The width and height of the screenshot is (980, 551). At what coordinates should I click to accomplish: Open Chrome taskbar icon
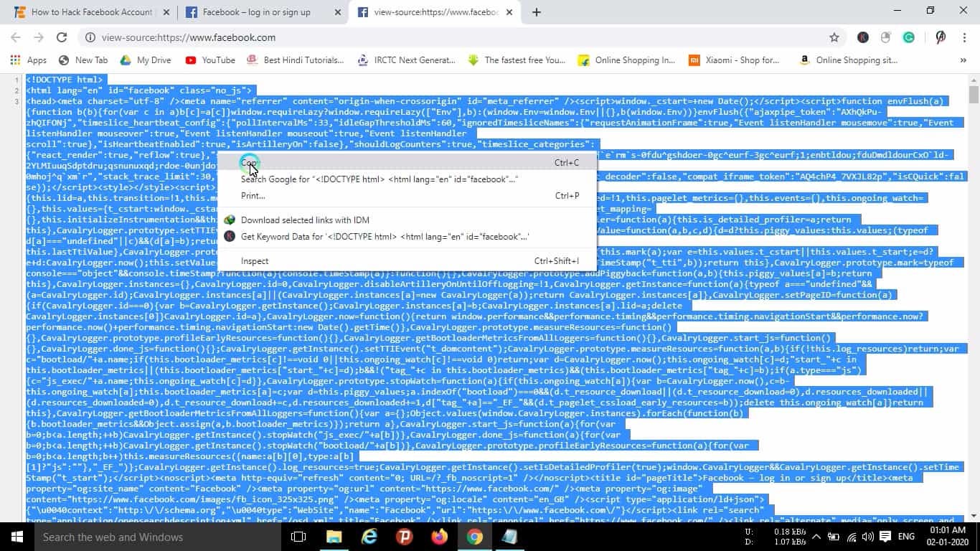474,537
